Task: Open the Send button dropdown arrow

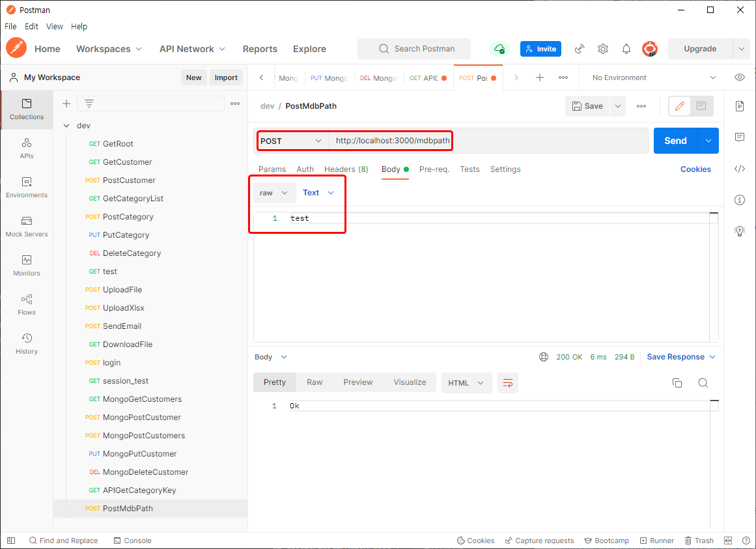Action: 708,141
